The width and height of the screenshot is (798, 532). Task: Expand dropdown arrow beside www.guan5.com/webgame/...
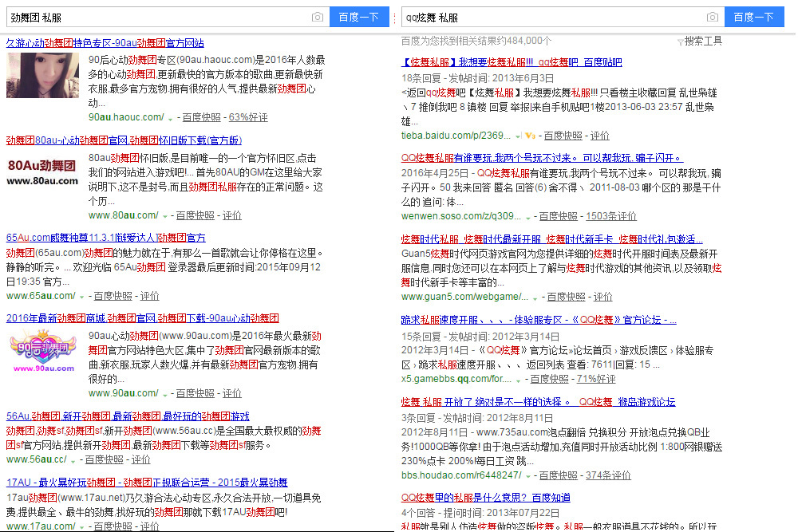(x=535, y=298)
